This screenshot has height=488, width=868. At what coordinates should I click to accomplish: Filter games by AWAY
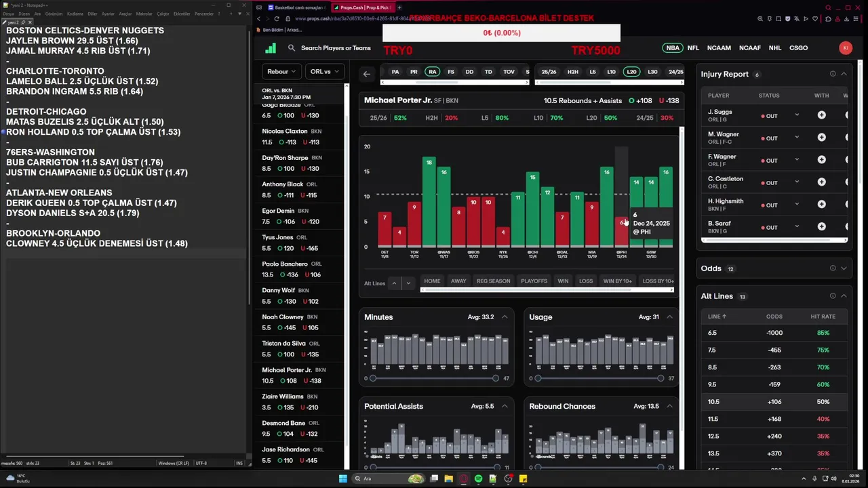coord(458,281)
